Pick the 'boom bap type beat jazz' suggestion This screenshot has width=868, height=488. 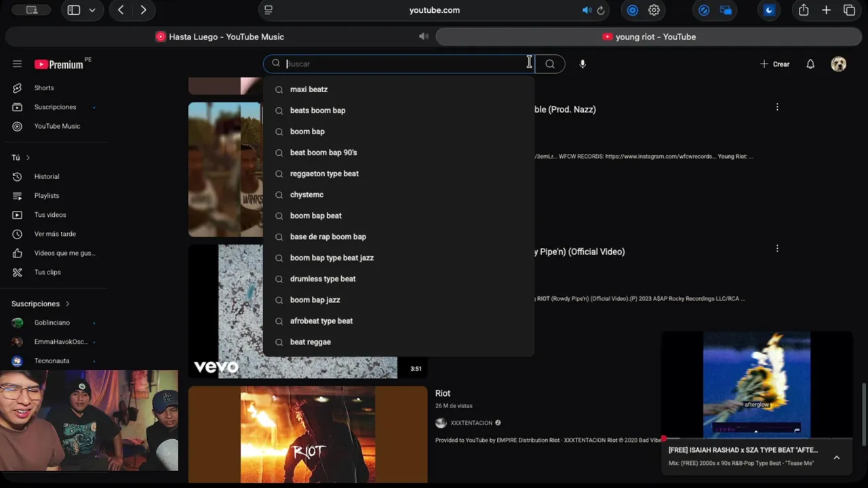(399, 258)
